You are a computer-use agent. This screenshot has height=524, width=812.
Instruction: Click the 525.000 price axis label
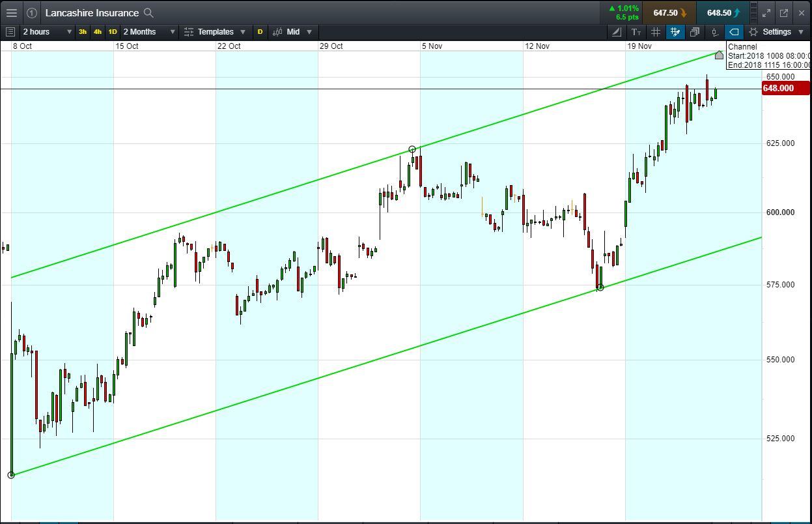780,439
